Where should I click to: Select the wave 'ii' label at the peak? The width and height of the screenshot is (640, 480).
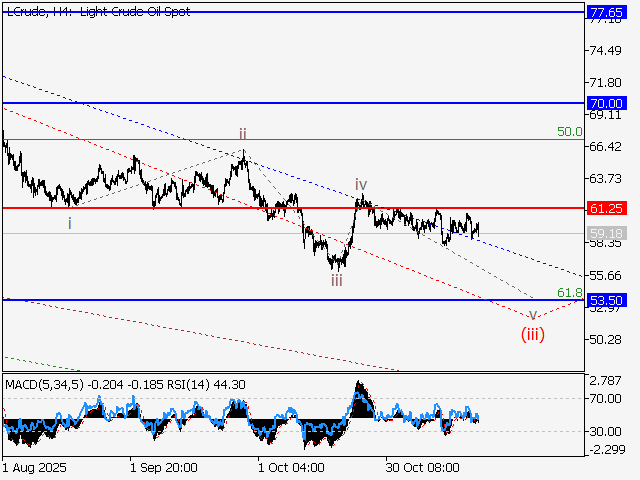tap(242, 133)
